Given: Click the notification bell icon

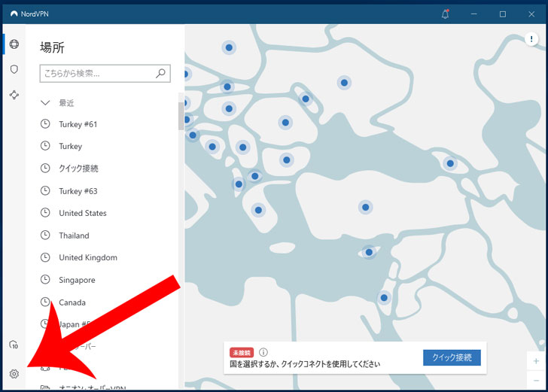Looking at the screenshot, I should click(445, 14).
